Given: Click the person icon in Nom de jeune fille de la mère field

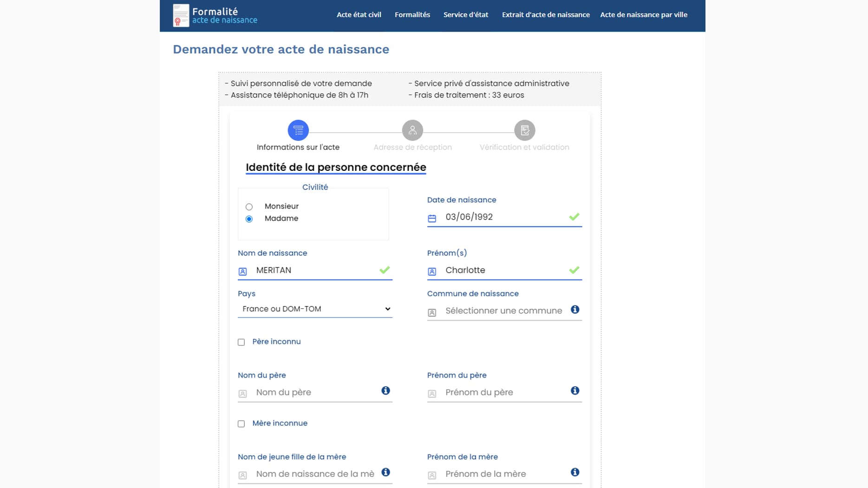Looking at the screenshot, I should [x=242, y=475].
